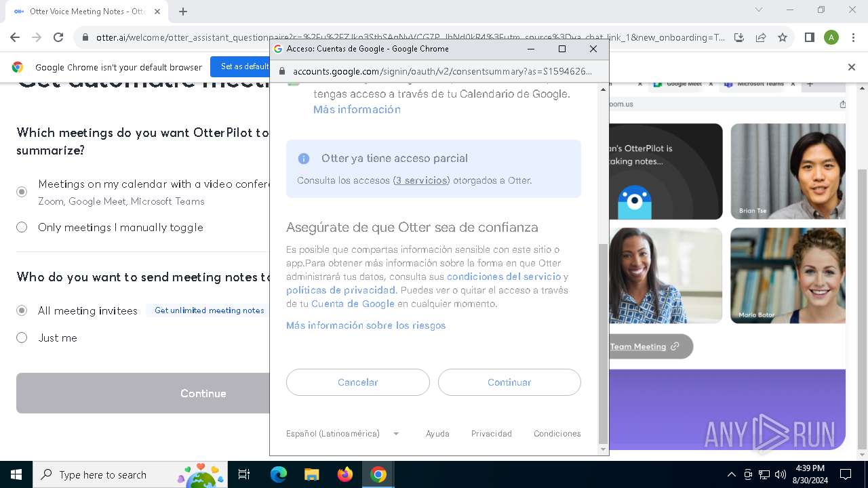Open Más información sobre los riesgos
This screenshot has height=488, width=868.
click(x=366, y=325)
